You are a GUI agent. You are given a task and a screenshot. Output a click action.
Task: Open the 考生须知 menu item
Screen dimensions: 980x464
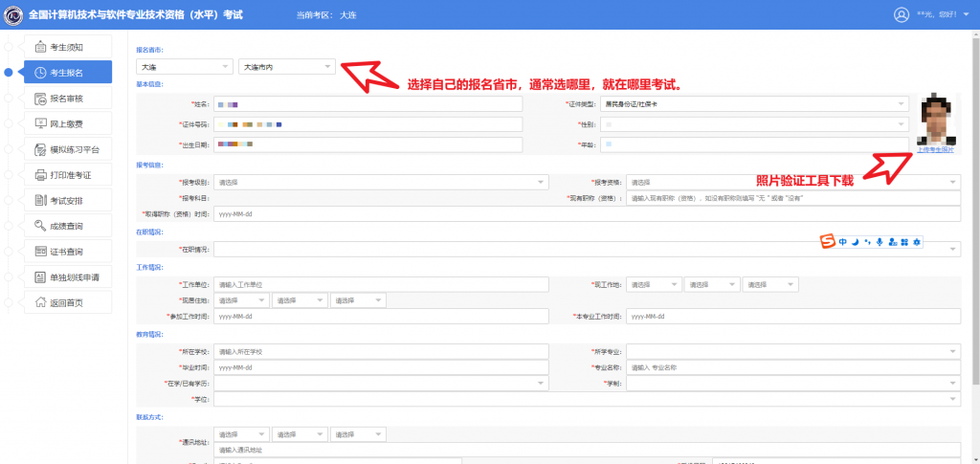pos(68,47)
